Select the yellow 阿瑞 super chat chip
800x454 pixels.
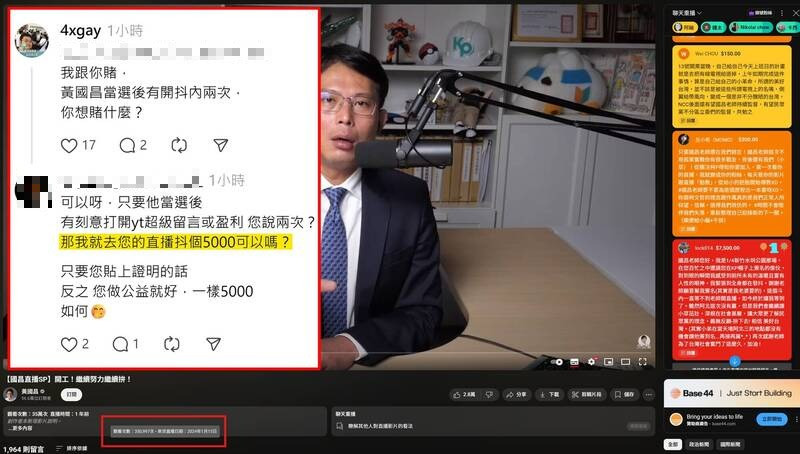pos(685,27)
